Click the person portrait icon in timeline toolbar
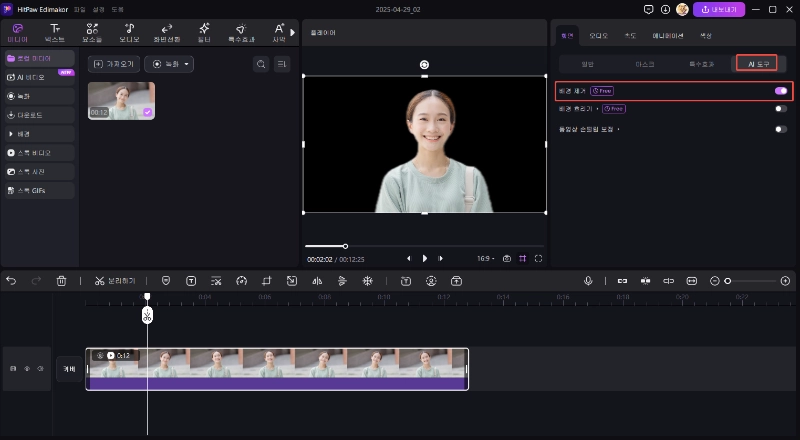800x440 pixels. point(431,281)
